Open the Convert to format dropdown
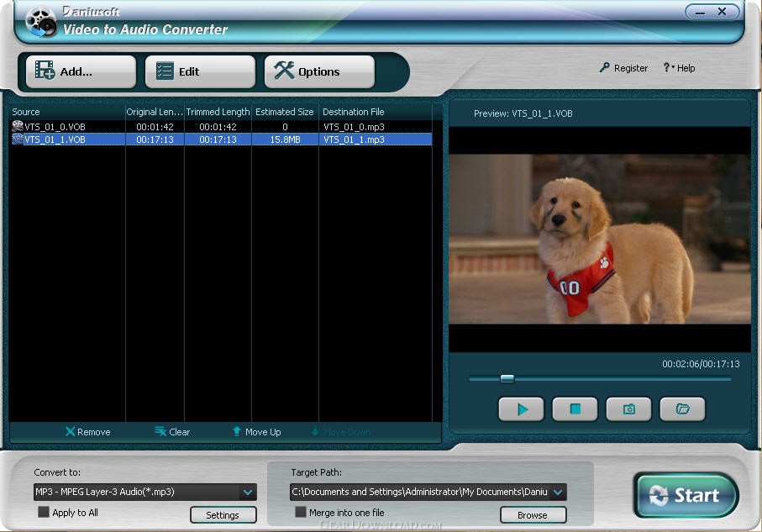Screen dimensions: 762x532 coord(248,492)
